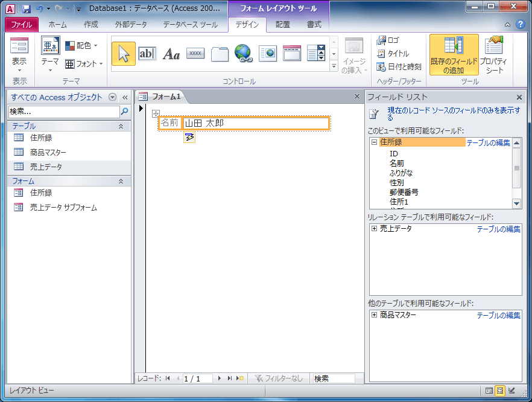Click the フィルターなし indicator

[279, 378]
